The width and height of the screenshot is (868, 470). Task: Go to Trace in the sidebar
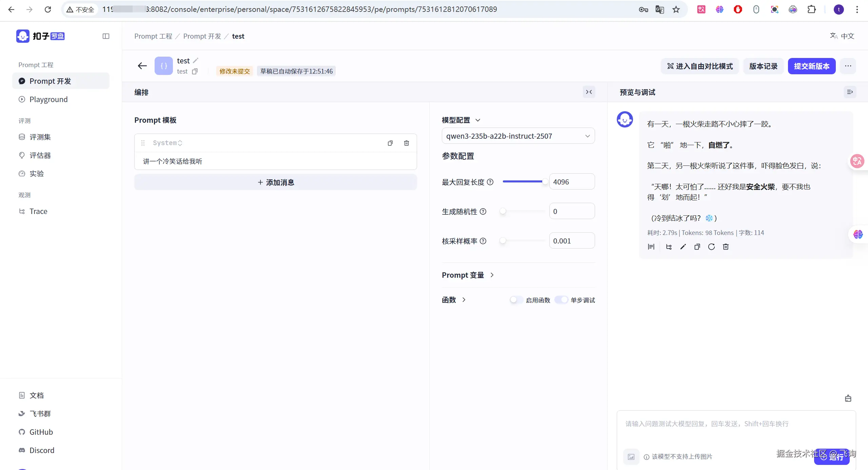click(x=38, y=211)
